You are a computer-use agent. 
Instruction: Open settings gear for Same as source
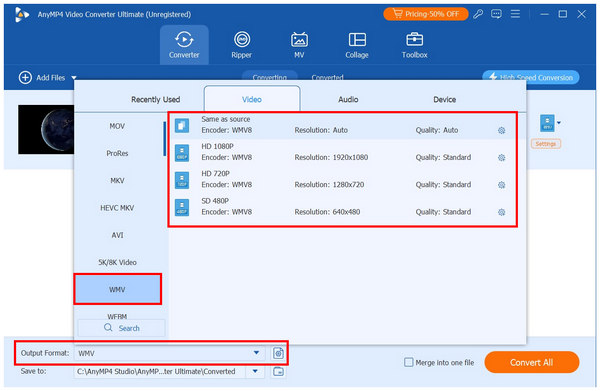pyautogui.click(x=501, y=130)
